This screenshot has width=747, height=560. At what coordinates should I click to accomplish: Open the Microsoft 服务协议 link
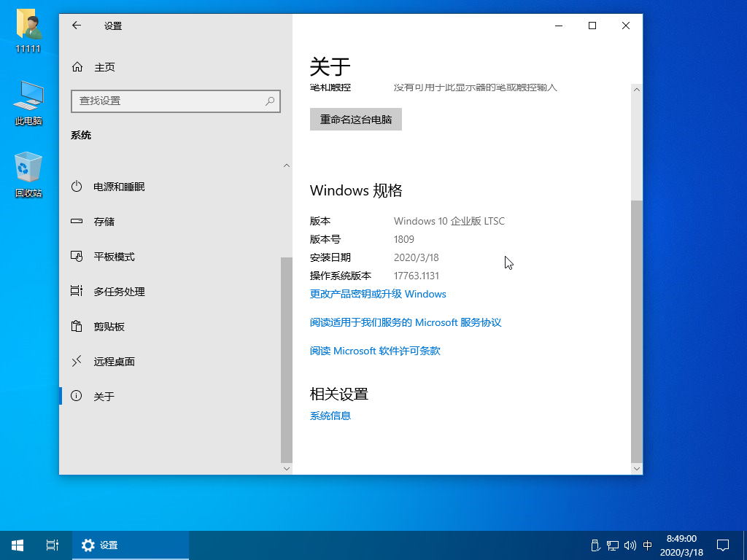click(x=406, y=322)
